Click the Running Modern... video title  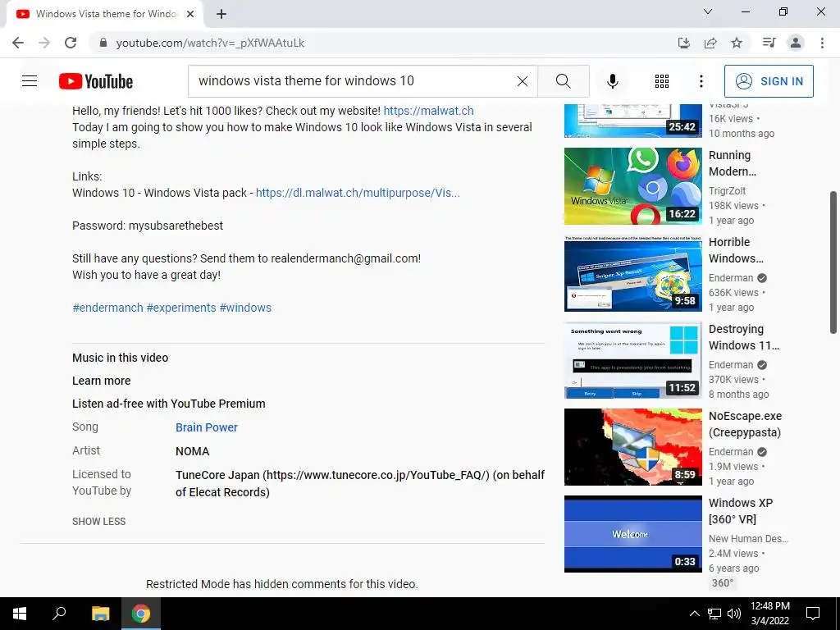(x=733, y=163)
